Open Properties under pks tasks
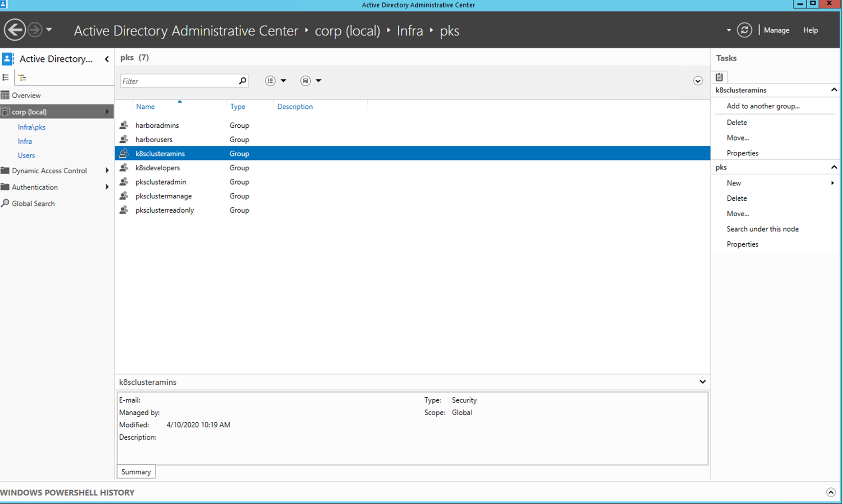 pos(742,244)
